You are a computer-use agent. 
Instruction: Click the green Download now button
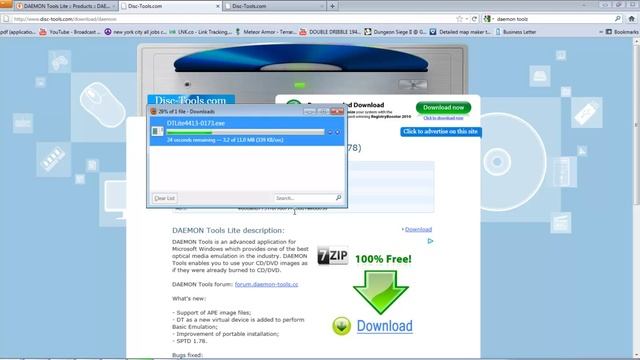click(443, 107)
